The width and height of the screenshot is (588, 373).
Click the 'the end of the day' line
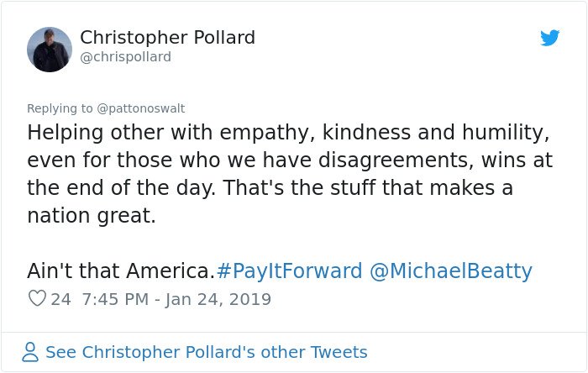[270, 188]
